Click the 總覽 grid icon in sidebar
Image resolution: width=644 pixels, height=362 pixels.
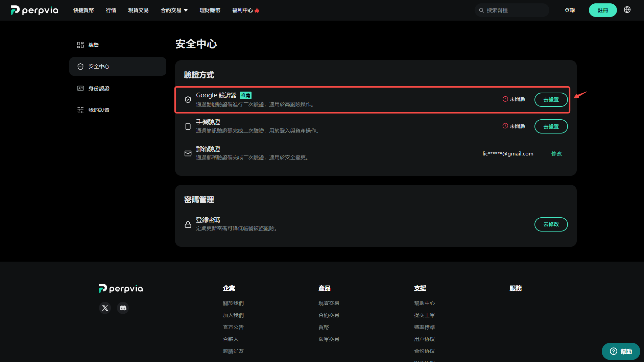(x=80, y=45)
